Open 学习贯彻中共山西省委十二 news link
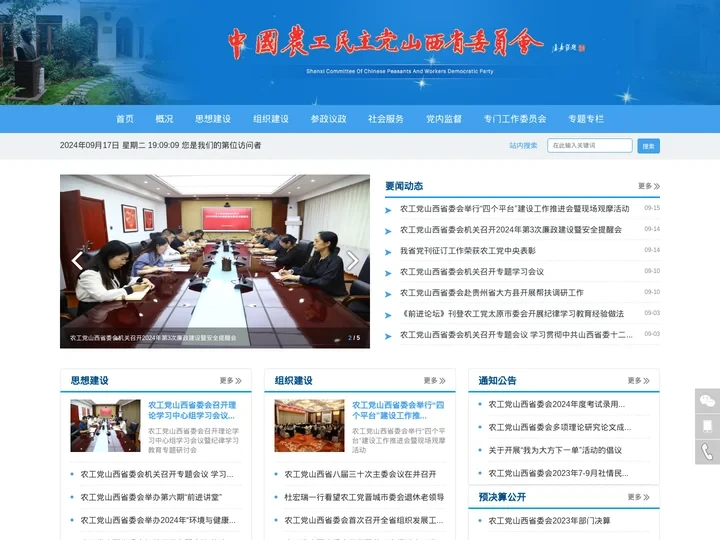Viewport: 720px width, 540px height. [x=516, y=335]
